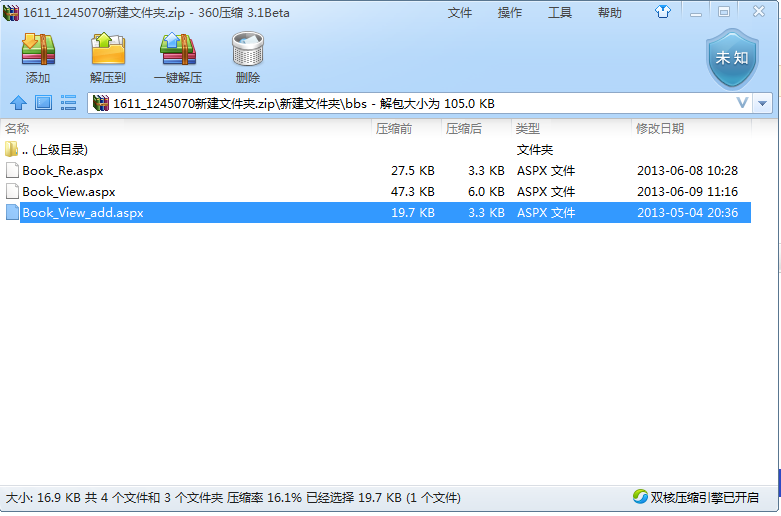Image resolution: width=781 pixels, height=516 pixels.
Task: Close the 360压缩 window
Action: click(759, 11)
